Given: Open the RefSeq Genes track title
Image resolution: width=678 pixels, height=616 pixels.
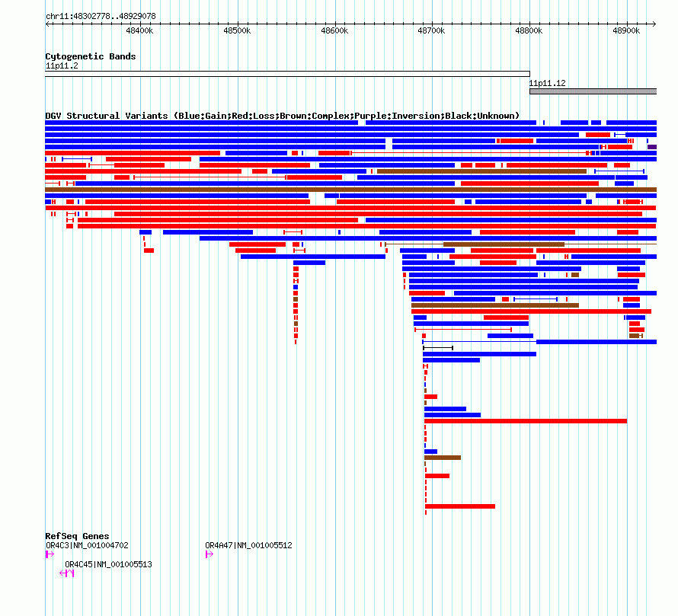Looking at the screenshot, I should point(77,536).
